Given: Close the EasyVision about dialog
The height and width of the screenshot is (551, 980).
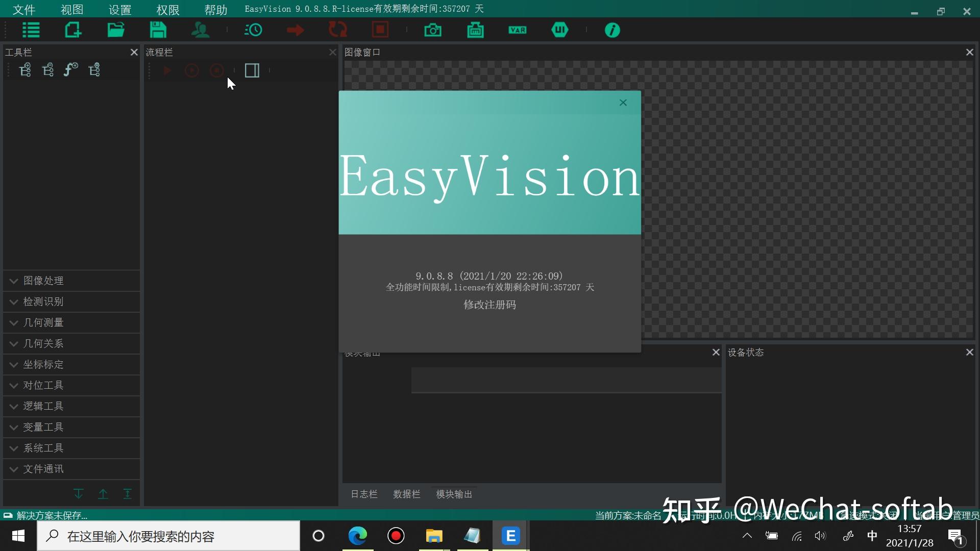Looking at the screenshot, I should (623, 103).
